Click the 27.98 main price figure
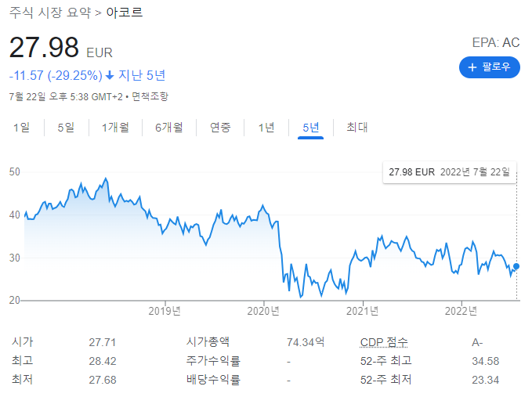Image resolution: width=532 pixels, height=397 pixels. [x=44, y=48]
